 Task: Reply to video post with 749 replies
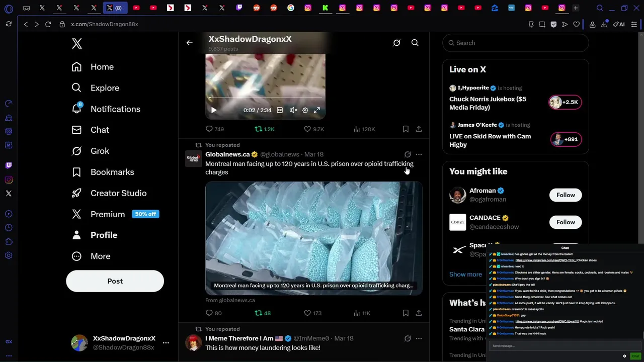coord(215,129)
